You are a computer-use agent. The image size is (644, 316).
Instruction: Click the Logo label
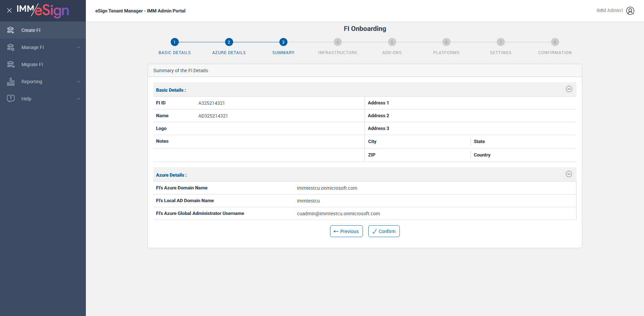[161, 128]
